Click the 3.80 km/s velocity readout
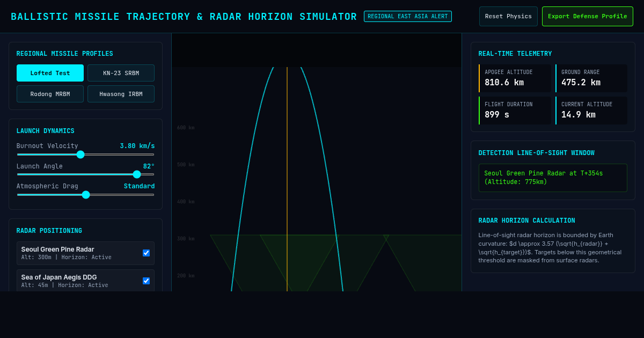Viewport: 644px width, 338px height. click(137, 146)
